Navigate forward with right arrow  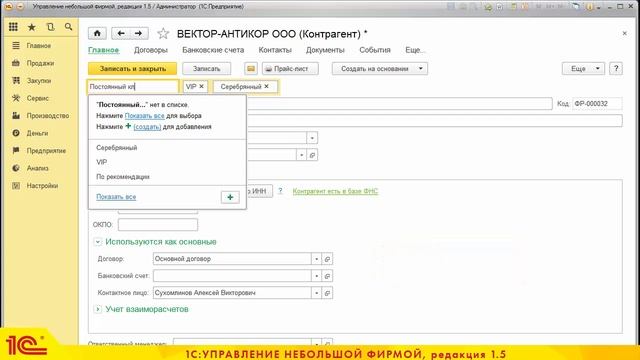[x=139, y=33]
